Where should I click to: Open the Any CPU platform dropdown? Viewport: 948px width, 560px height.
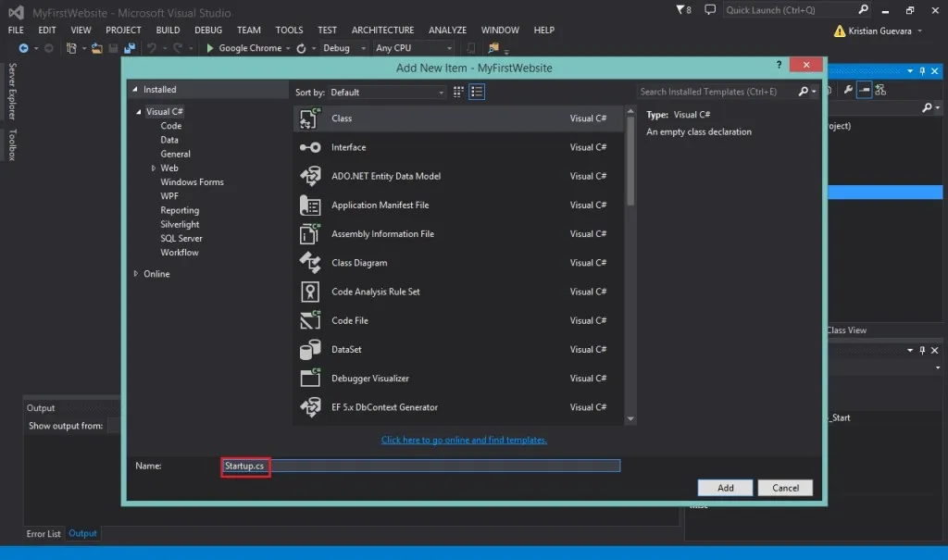[x=414, y=48]
